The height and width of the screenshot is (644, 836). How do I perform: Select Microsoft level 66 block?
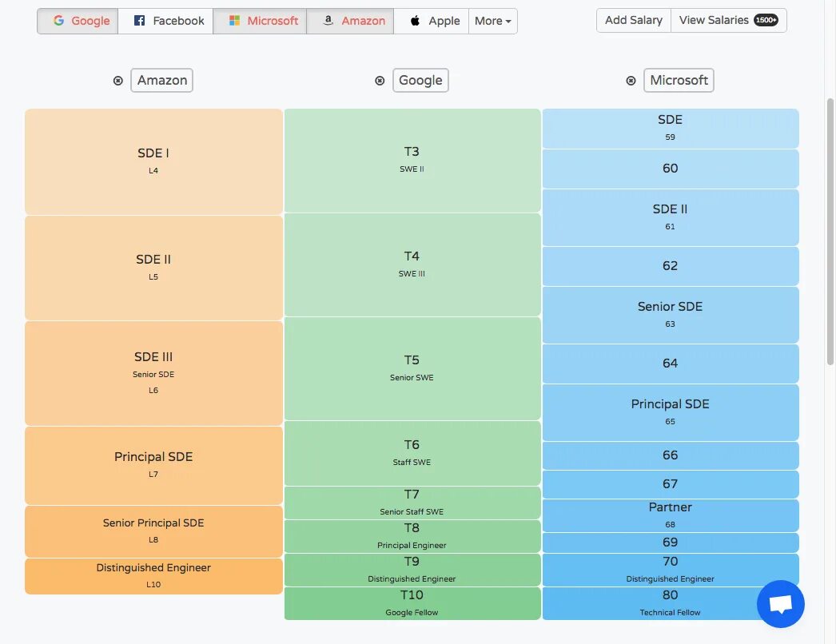(671, 455)
